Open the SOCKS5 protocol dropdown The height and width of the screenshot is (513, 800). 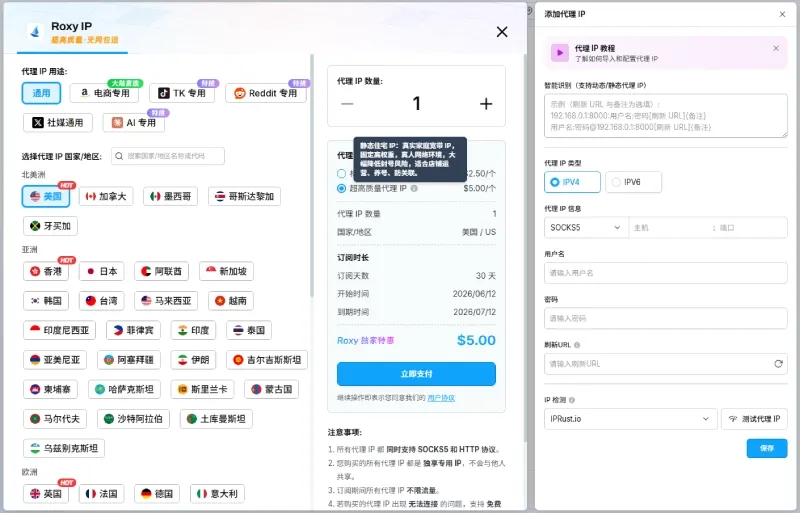[x=586, y=228]
